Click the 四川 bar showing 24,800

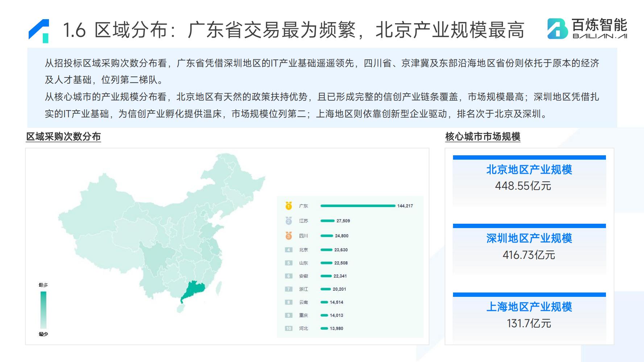(327, 236)
